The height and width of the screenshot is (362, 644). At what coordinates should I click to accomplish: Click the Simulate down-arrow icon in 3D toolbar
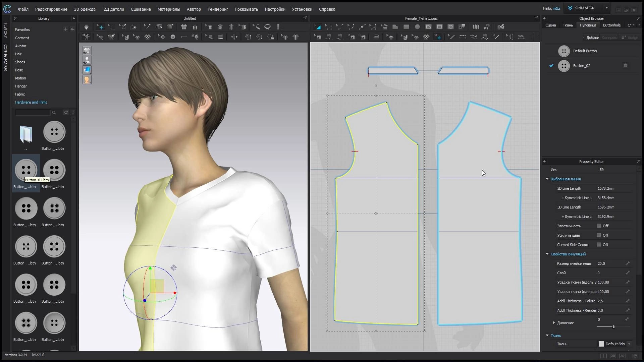[x=86, y=27]
